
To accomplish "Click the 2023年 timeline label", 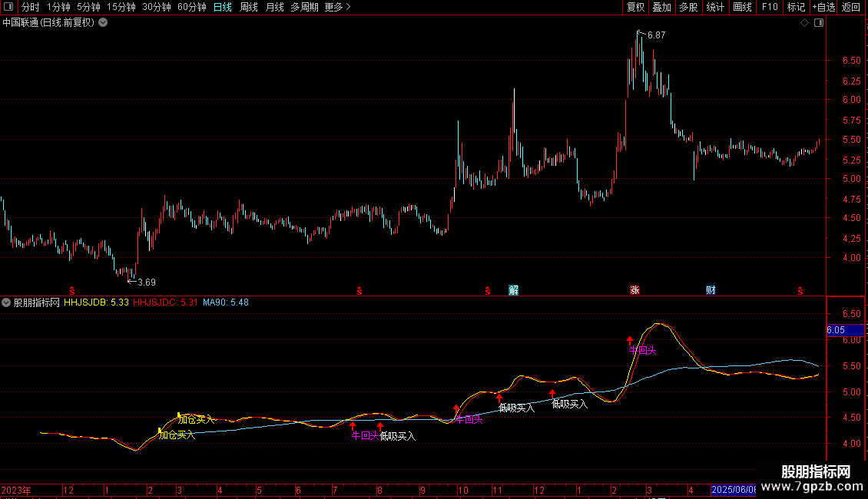I will [x=16, y=490].
